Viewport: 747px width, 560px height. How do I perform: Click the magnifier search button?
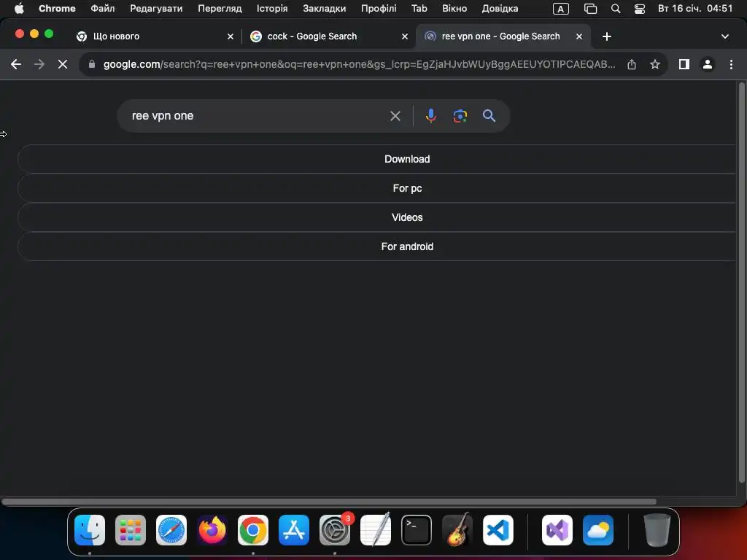coord(489,116)
